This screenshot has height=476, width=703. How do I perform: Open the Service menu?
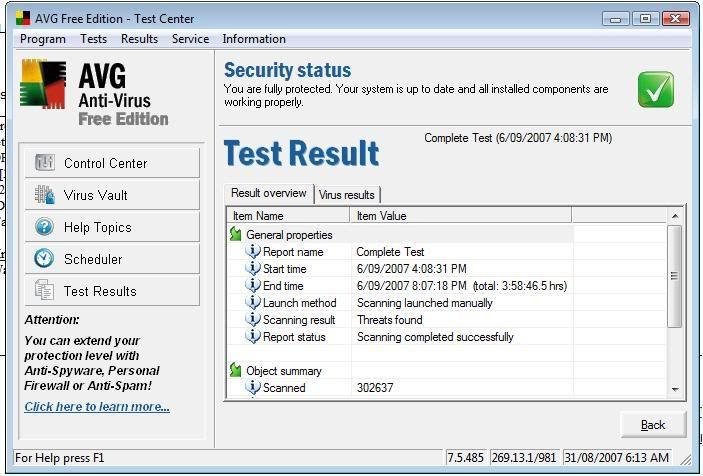(x=190, y=39)
